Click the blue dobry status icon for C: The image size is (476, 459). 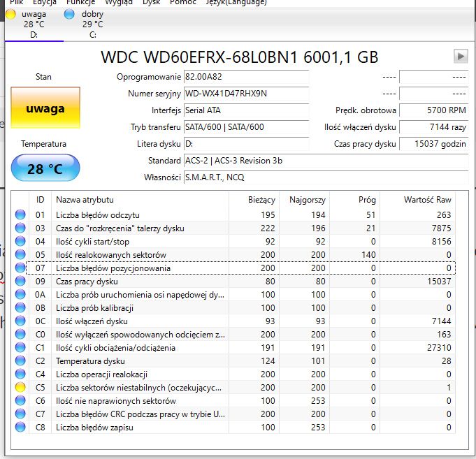click(x=69, y=14)
